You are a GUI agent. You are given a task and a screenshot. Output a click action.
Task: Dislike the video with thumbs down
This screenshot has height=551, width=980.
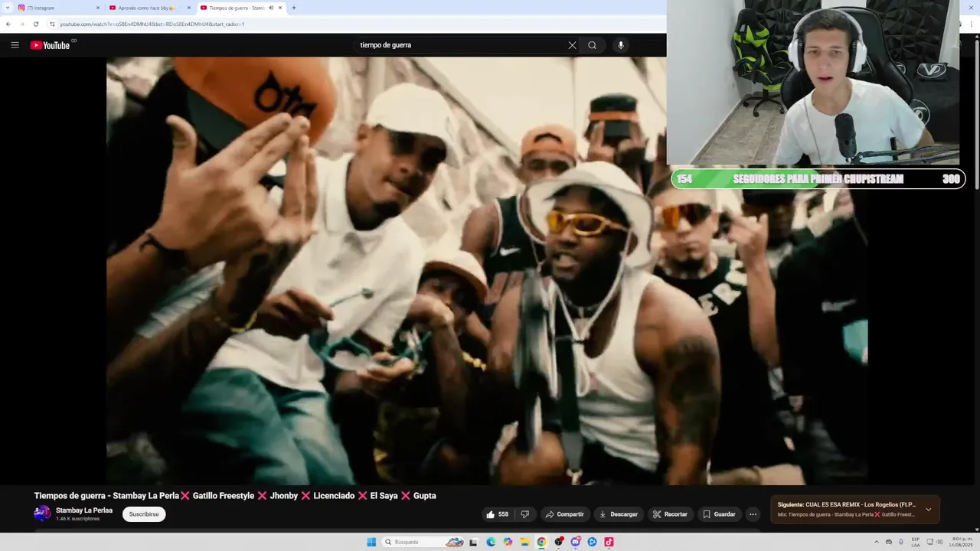click(524, 514)
